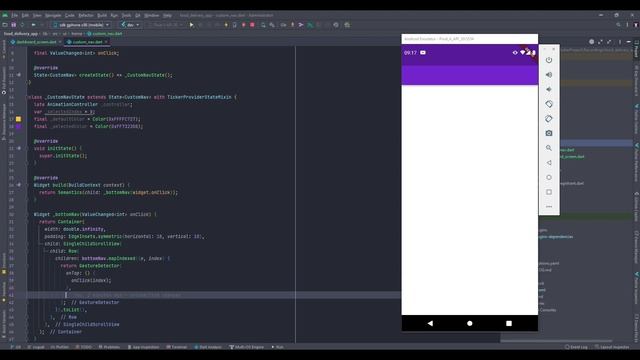This screenshot has height=360, width=640.
Task: Click the green Run play button
Action: (x=191, y=25)
